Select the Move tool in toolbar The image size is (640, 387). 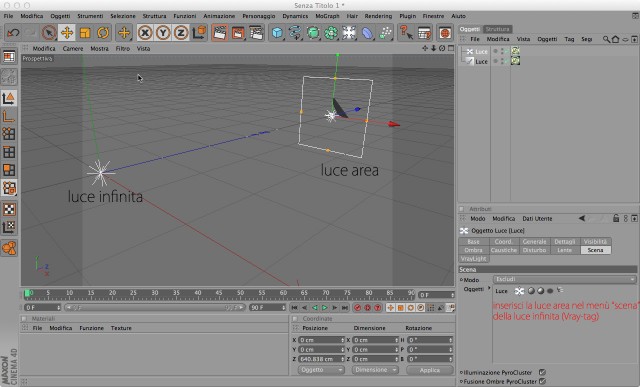(x=67, y=33)
